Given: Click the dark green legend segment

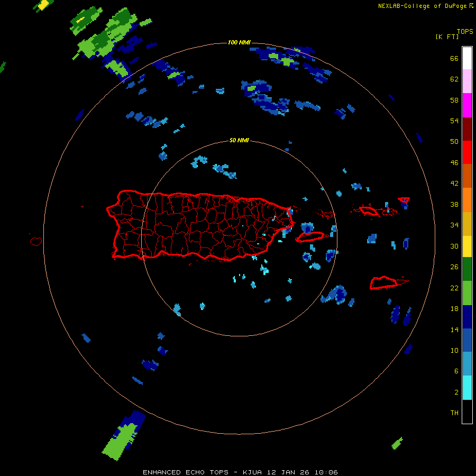Looking at the screenshot, I should coord(467,269).
